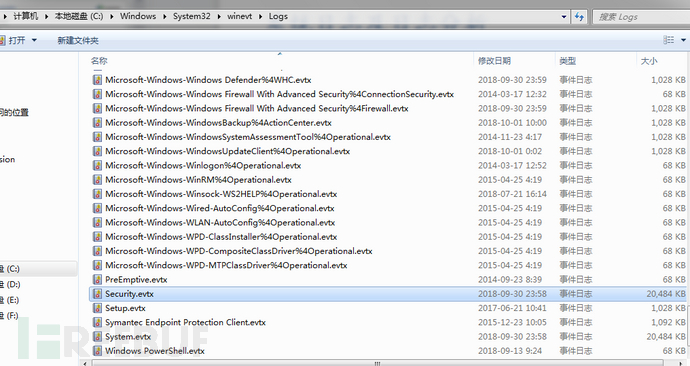690x366 pixels.
Task: Click the refresh icon beside address bar
Action: pyautogui.click(x=579, y=17)
